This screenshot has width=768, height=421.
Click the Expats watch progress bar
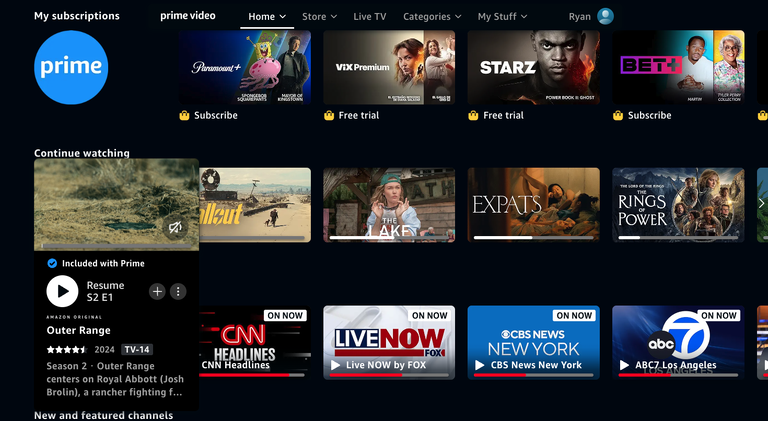pyautogui.click(x=534, y=238)
